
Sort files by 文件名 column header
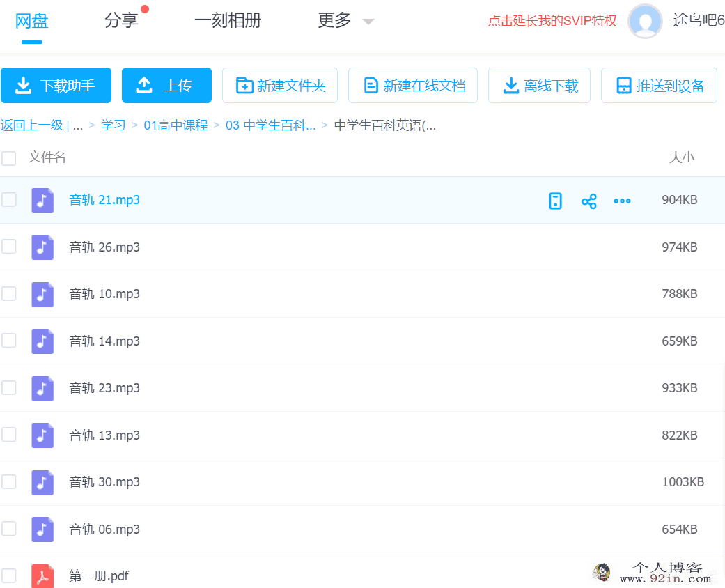point(47,157)
